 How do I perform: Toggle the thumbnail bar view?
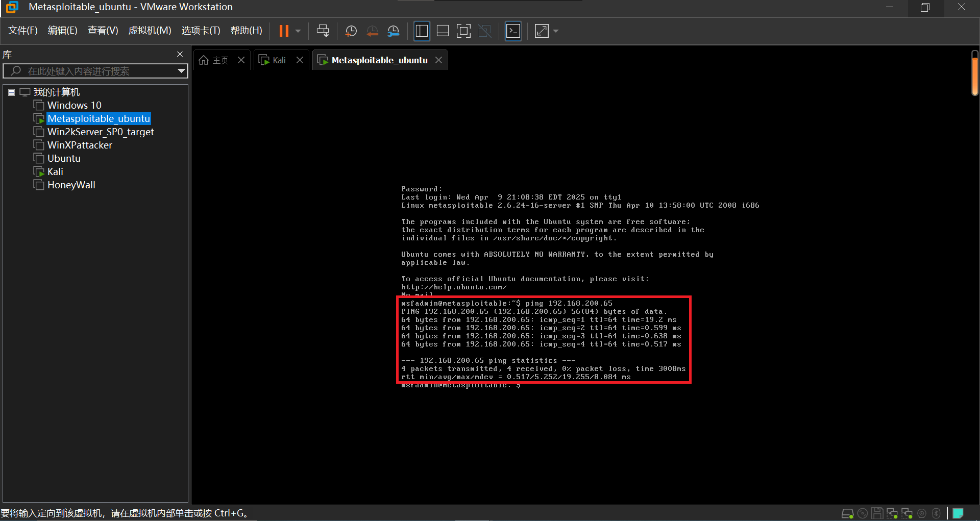[x=443, y=31]
